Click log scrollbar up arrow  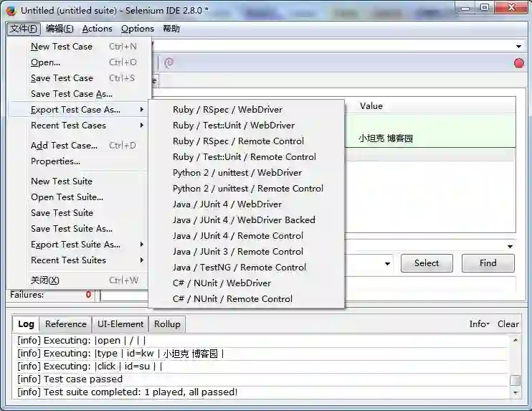coord(516,340)
